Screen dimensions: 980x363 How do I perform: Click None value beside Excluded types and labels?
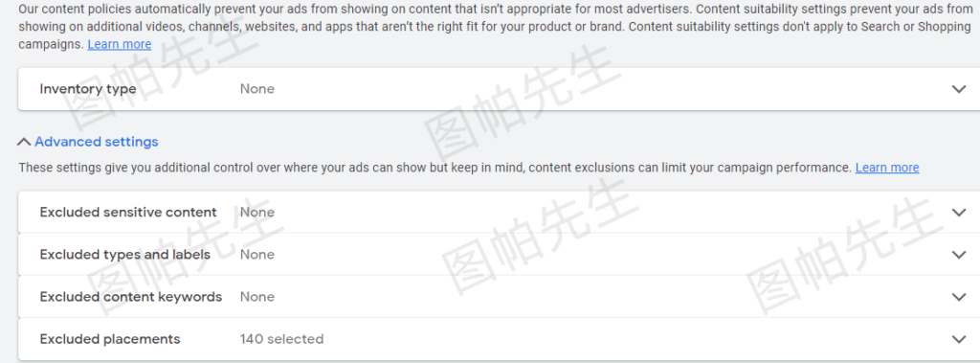pos(256,255)
